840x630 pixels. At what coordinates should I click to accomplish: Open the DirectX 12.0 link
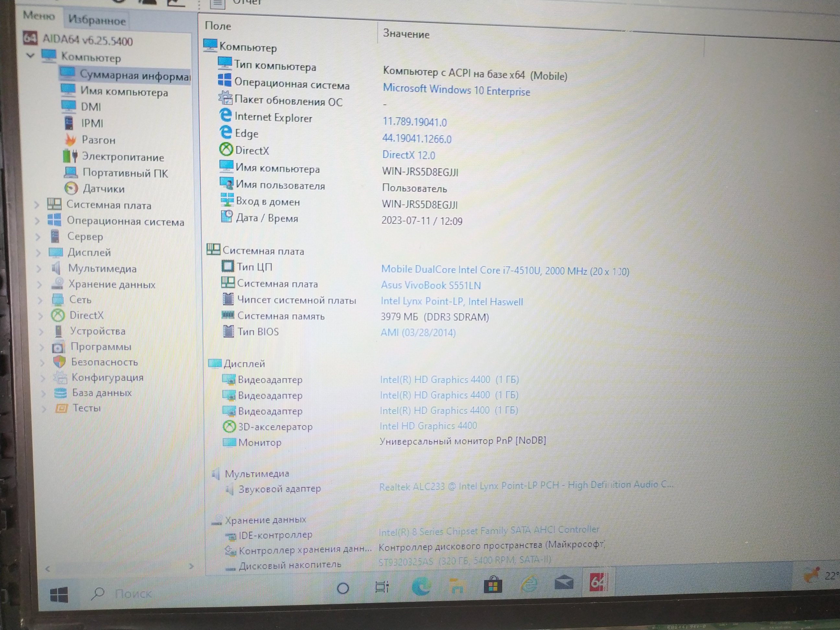(409, 155)
